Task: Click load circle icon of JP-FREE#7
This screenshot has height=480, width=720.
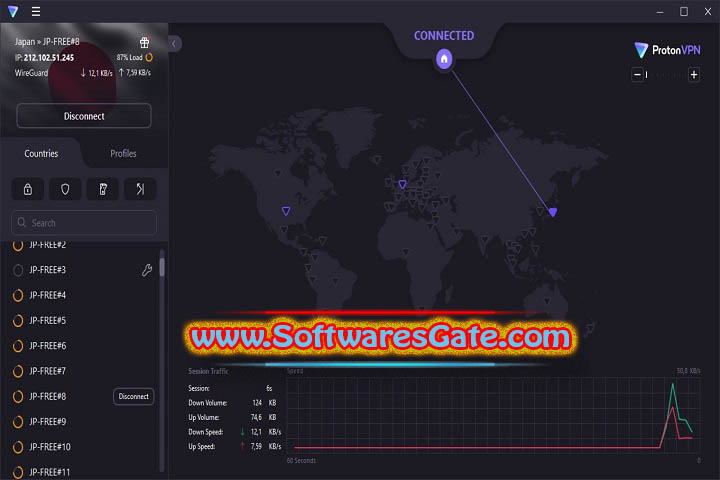Action: pos(18,371)
